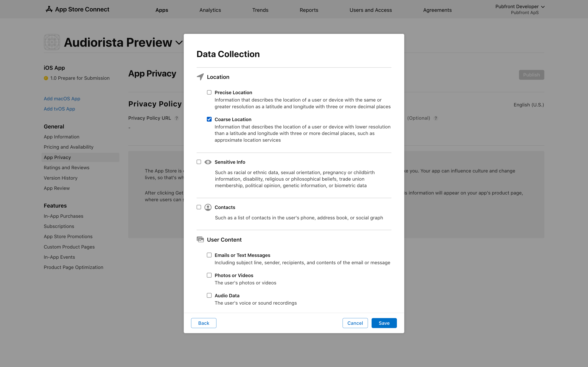Select App Information in the sidebar
Viewport: 588px width, 367px height.
[61, 137]
